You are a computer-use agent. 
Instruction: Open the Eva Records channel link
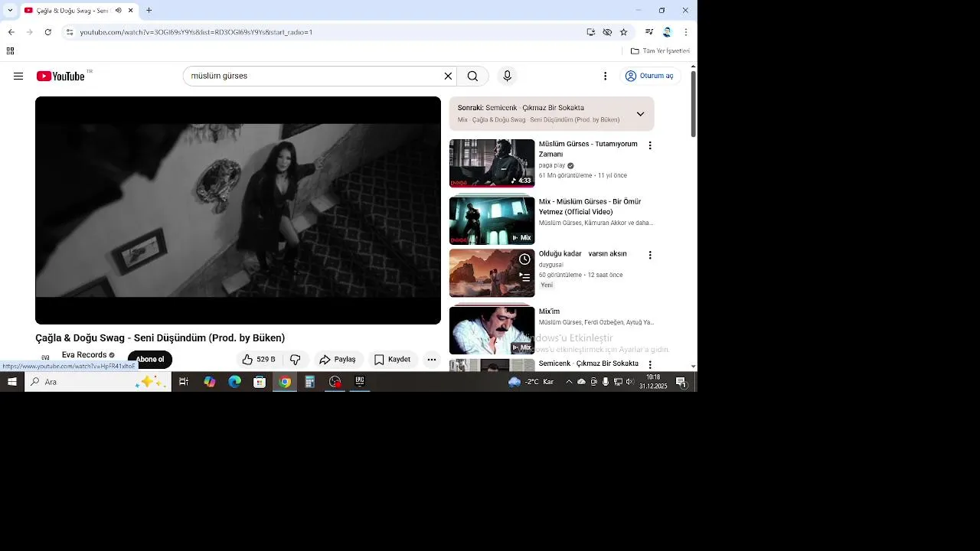(84, 355)
